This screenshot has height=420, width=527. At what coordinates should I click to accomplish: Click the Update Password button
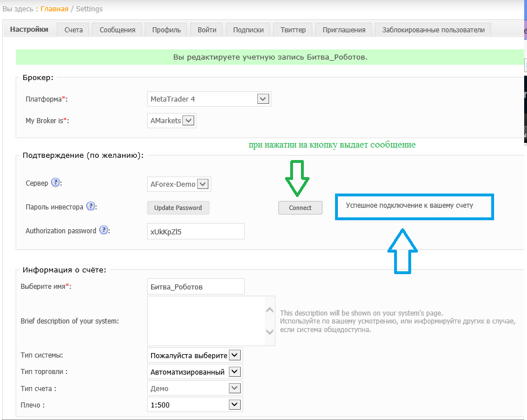coord(178,208)
